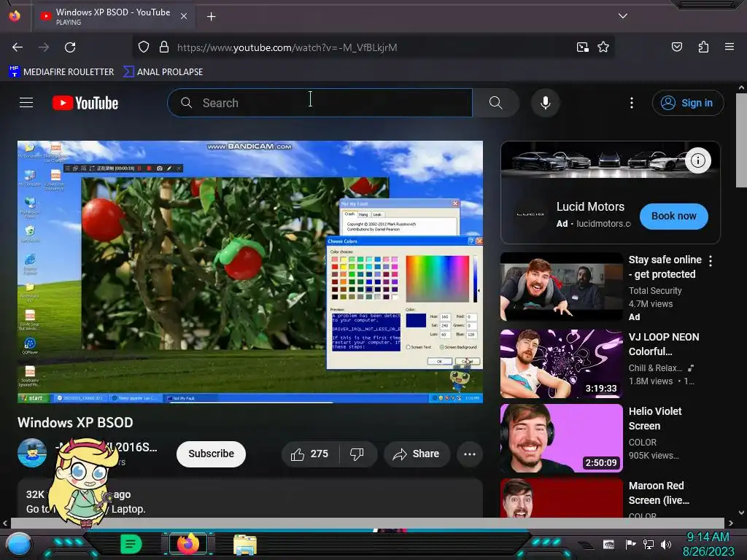
Task: Open the Helio Violet Screen video title
Action: pyautogui.click(x=655, y=419)
